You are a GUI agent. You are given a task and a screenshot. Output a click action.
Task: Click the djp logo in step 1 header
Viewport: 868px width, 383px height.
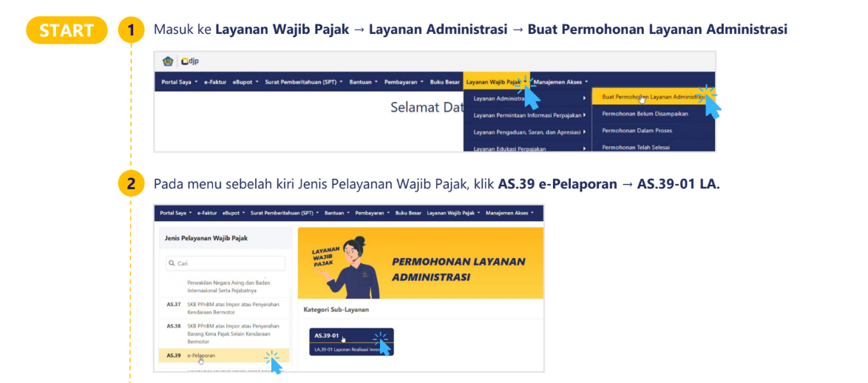point(189,61)
